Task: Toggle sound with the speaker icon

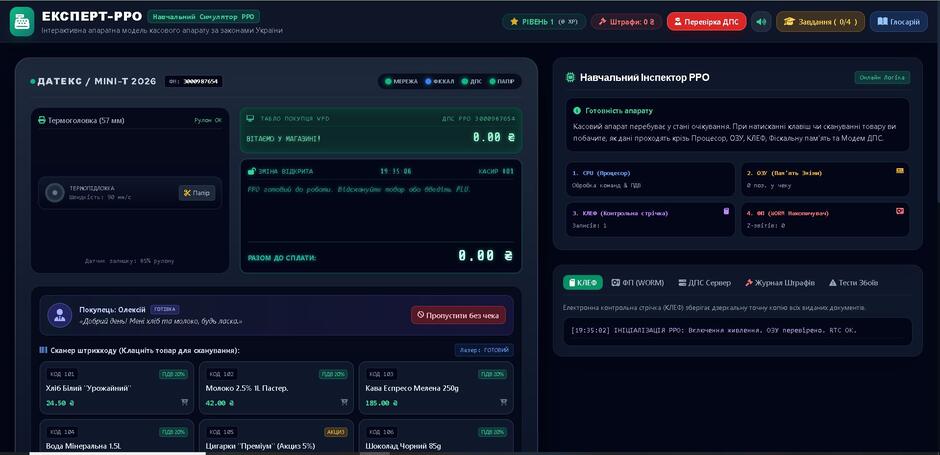Action: (x=761, y=22)
